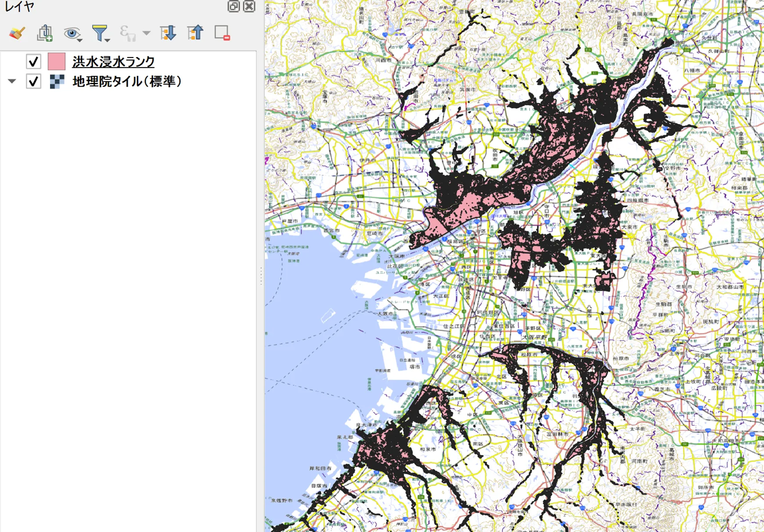The width and height of the screenshot is (764, 532).
Task: Click the Expand All layers icon
Action: pos(168,33)
